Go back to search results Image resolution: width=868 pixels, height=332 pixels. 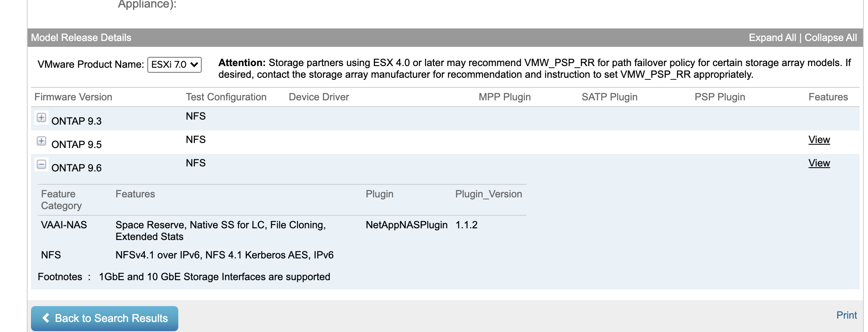[105, 318]
